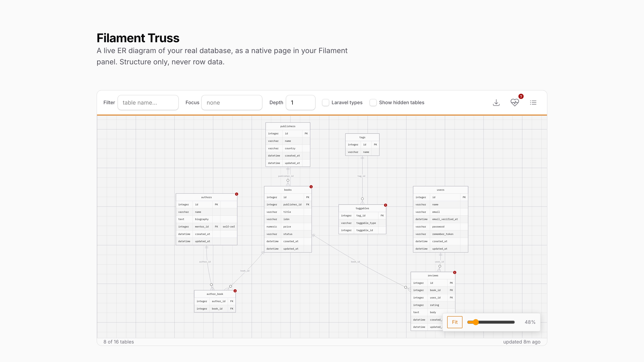Click the tag_id column in taggables
This screenshot has height=362, width=644.
point(362,216)
